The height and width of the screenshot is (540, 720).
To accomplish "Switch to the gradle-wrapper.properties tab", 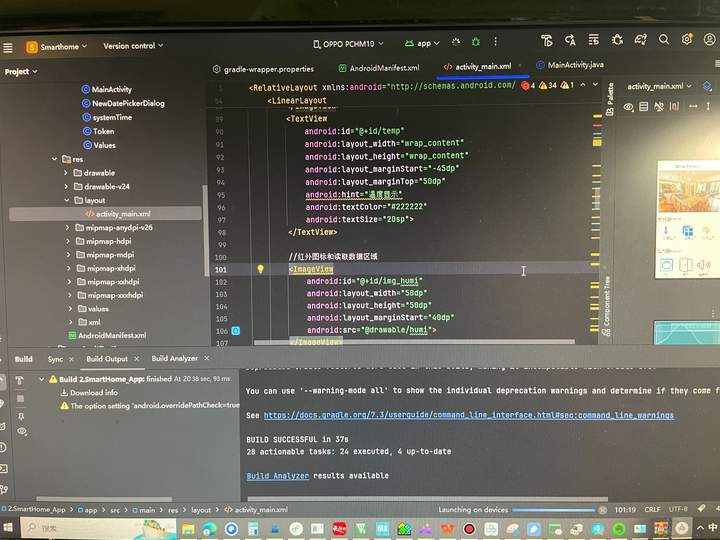I will click(264, 69).
